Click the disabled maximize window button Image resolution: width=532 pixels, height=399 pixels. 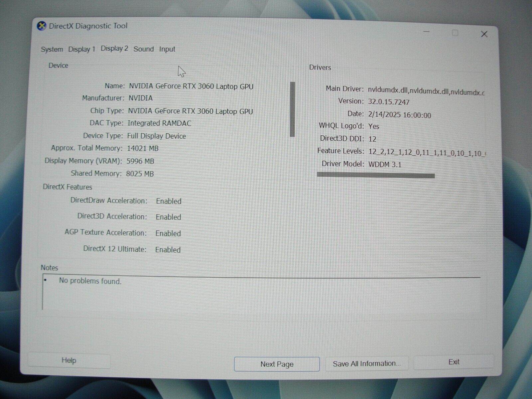coord(455,33)
